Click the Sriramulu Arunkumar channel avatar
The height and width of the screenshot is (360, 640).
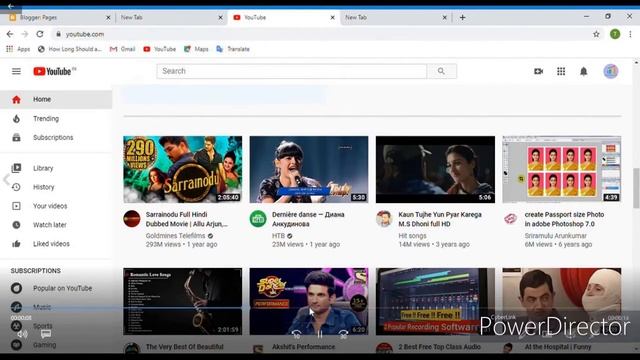(511, 219)
